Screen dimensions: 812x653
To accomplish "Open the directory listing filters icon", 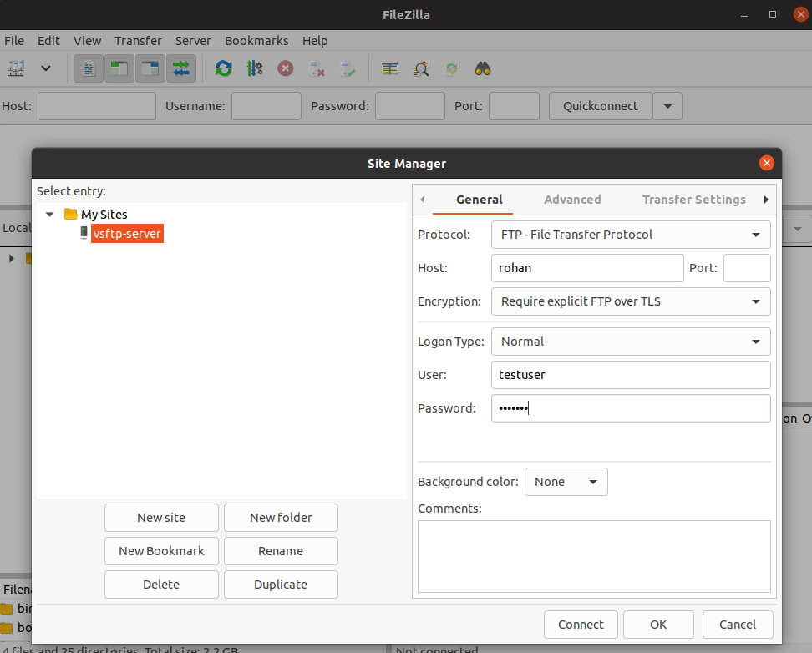I will 390,68.
